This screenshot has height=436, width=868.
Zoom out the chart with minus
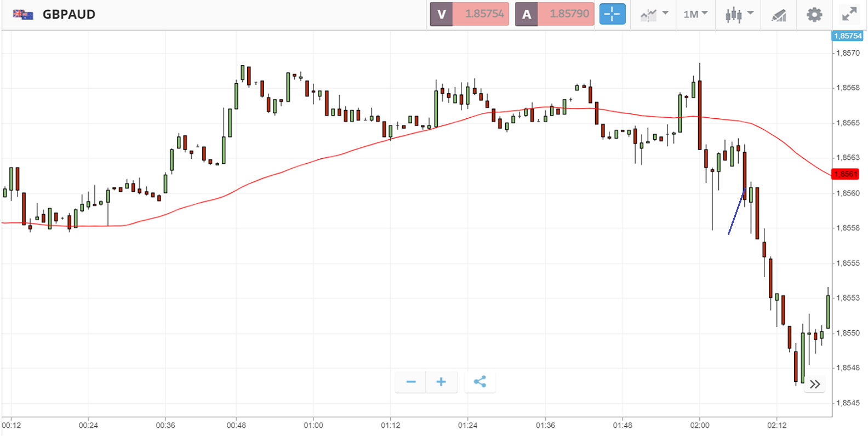(411, 382)
